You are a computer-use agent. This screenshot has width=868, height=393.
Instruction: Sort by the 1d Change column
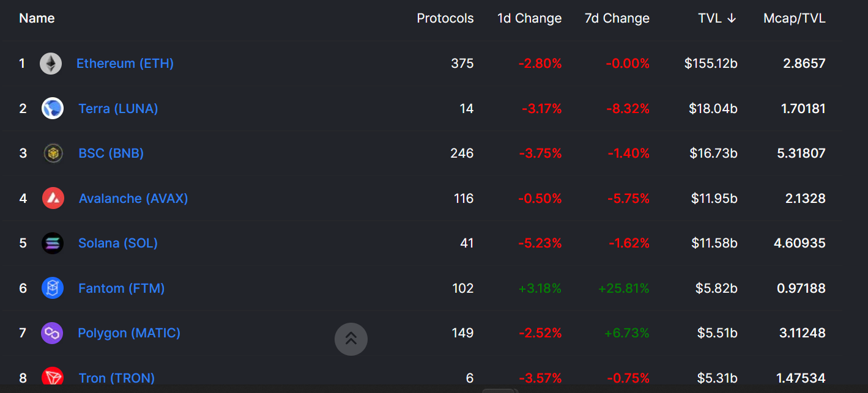(529, 18)
